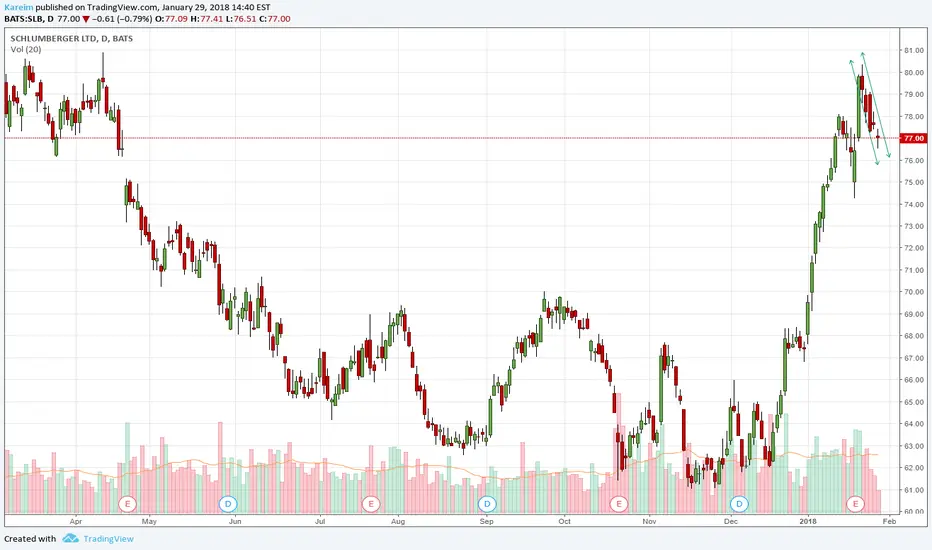Click the earnings E marker in July

(x=371, y=504)
